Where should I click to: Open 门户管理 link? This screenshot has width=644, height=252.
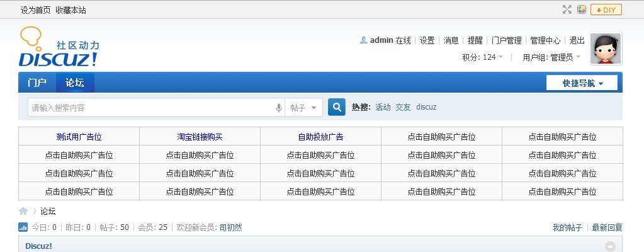click(506, 40)
